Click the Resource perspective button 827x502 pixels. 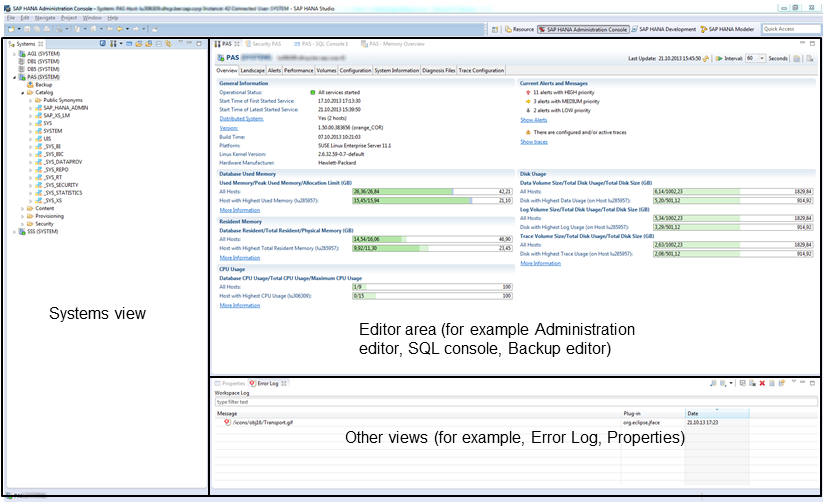pos(518,29)
